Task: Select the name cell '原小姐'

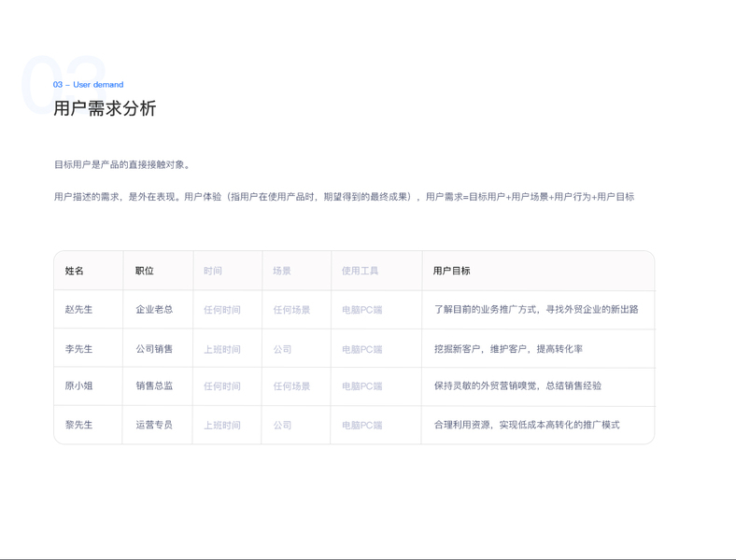Action: (78, 386)
